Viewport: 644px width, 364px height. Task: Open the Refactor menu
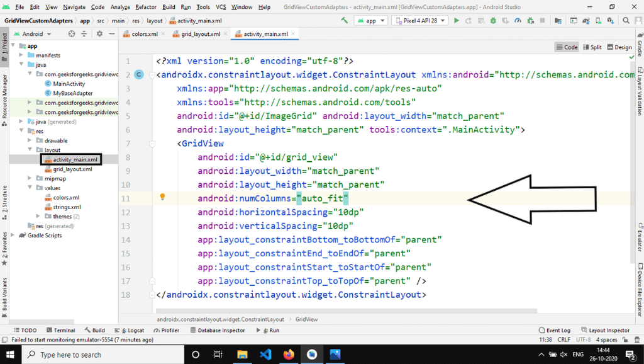pos(146,7)
